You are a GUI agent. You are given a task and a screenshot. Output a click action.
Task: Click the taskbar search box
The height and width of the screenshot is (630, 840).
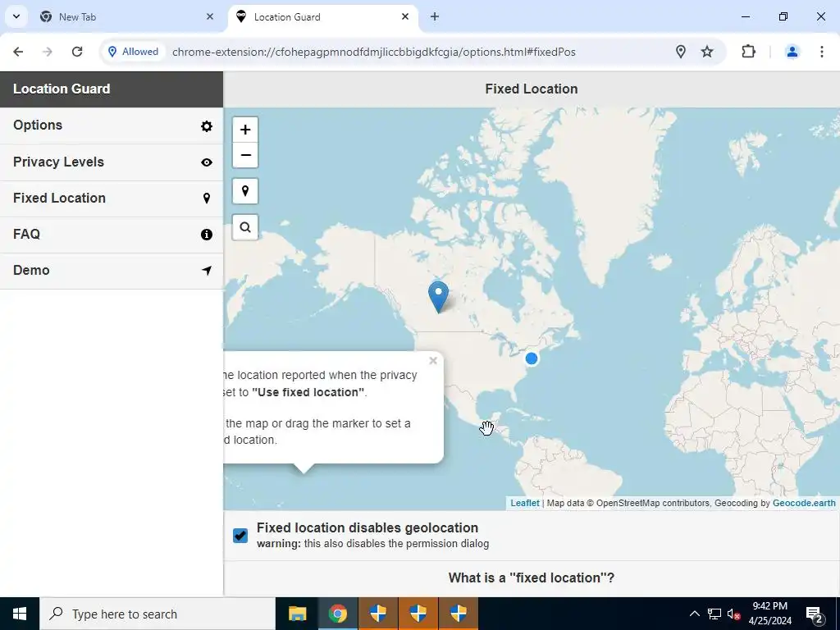click(157, 614)
